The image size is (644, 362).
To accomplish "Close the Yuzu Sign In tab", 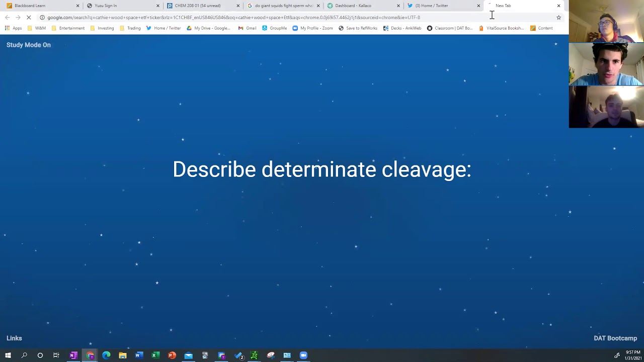I will [157, 6].
